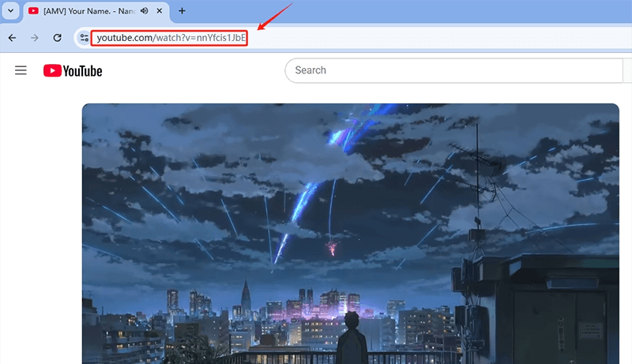This screenshot has height=364, width=632.
Task: View site information icon in address bar
Action: tap(84, 38)
